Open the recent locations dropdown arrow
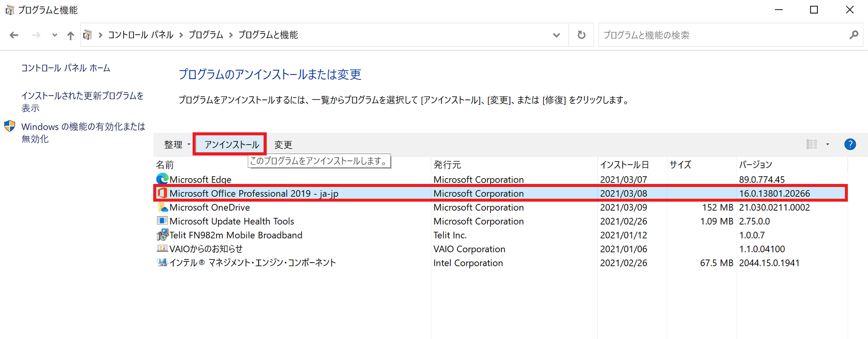 (x=54, y=35)
